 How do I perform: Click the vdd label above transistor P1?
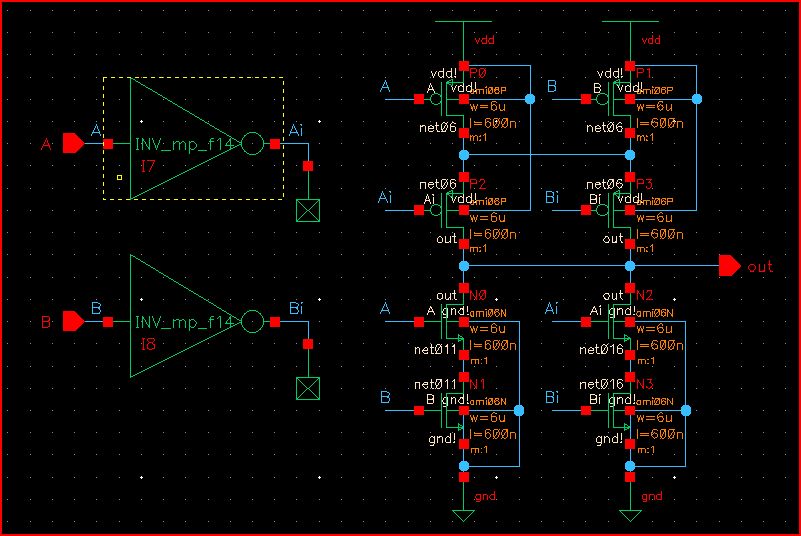(651, 40)
